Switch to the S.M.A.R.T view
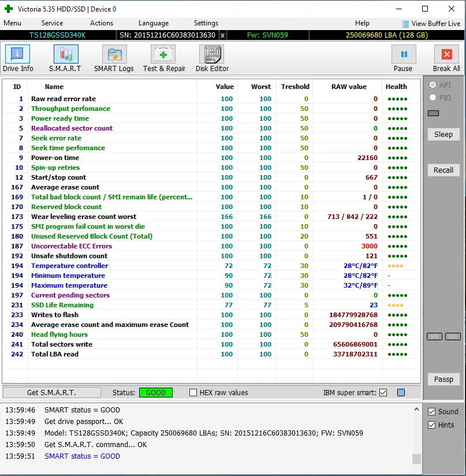The image size is (466, 476). [x=65, y=58]
